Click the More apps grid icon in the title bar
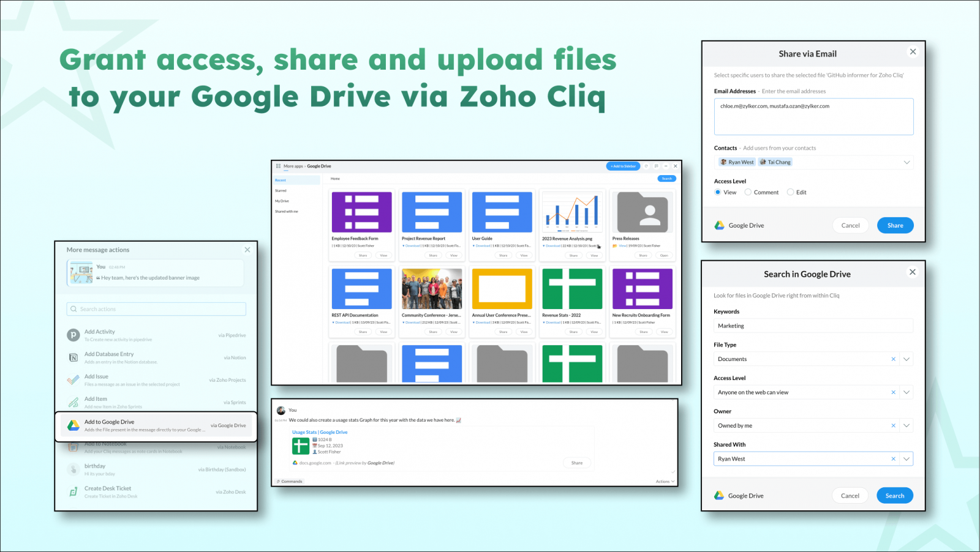The image size is (980, 552). click(x=279, y=165)
